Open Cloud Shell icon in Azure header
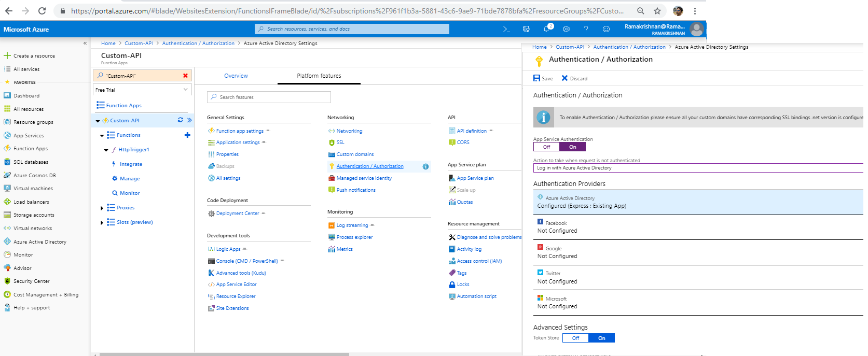 506,29
